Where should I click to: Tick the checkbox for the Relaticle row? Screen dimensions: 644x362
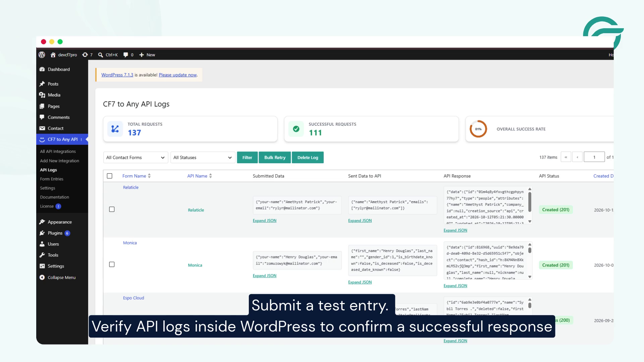pos(112,209)
